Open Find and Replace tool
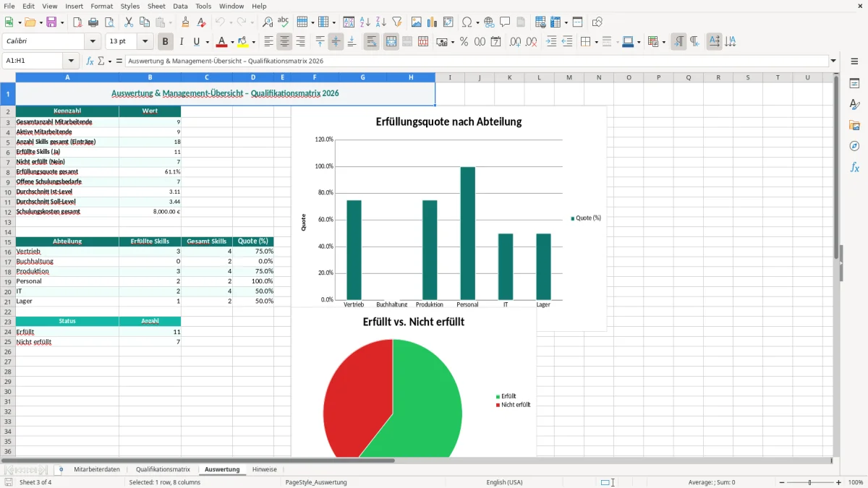The width and height of the screenshot is (868, 488). 268,22
